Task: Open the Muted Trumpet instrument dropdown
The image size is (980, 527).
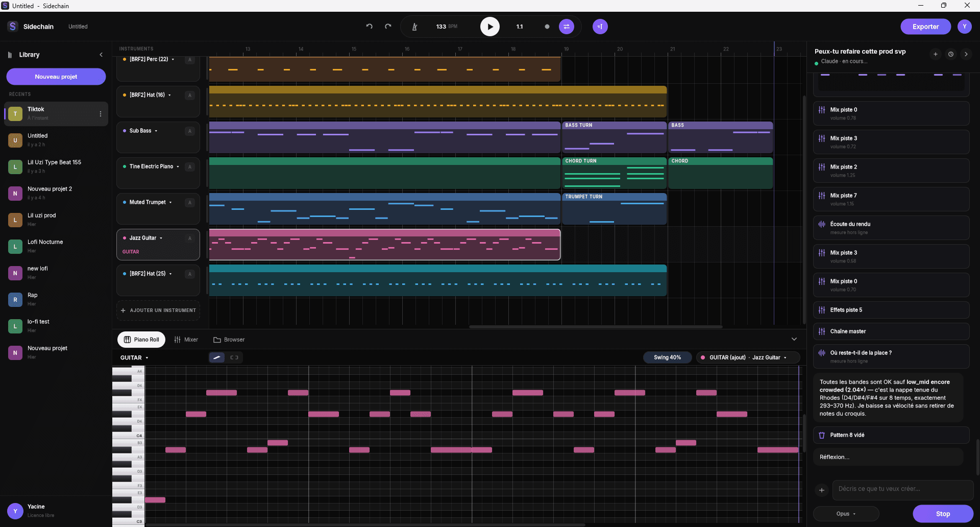Action: pos(170,202)
